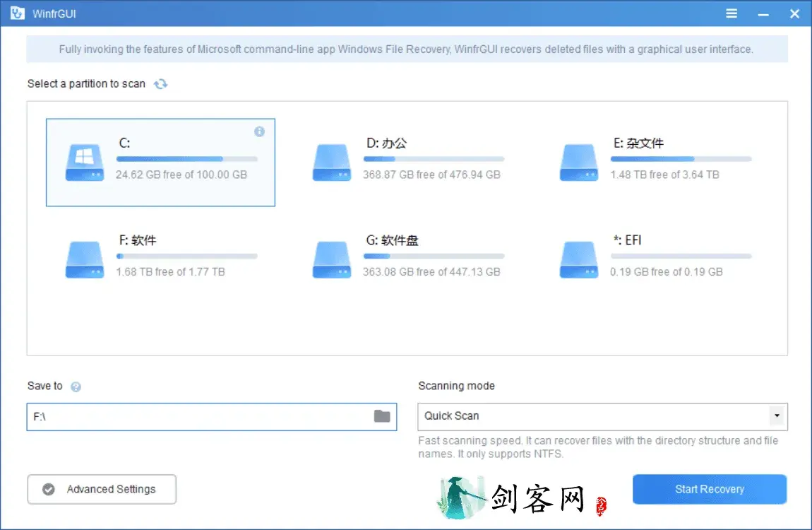Image resolution: width=812 pixels, height=530 pixels.
Task: Click the EFI partition usage bar
Action: pyautogui.click(x=681, y=256)
